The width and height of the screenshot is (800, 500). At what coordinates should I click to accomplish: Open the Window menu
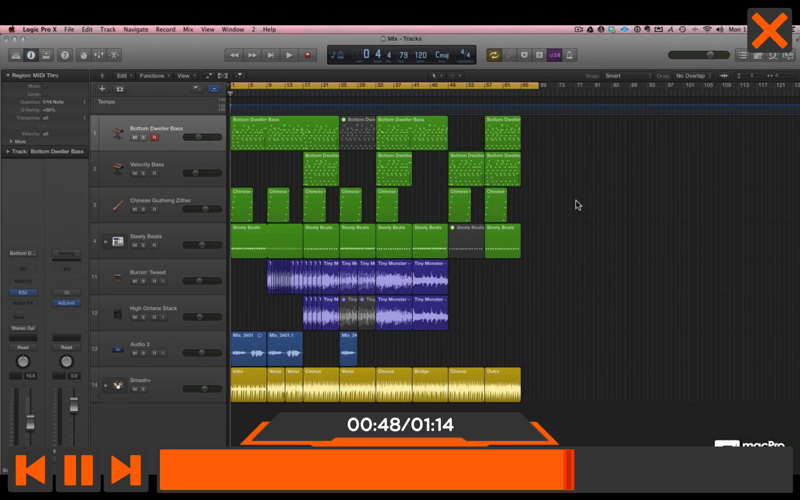pos(233,30)
